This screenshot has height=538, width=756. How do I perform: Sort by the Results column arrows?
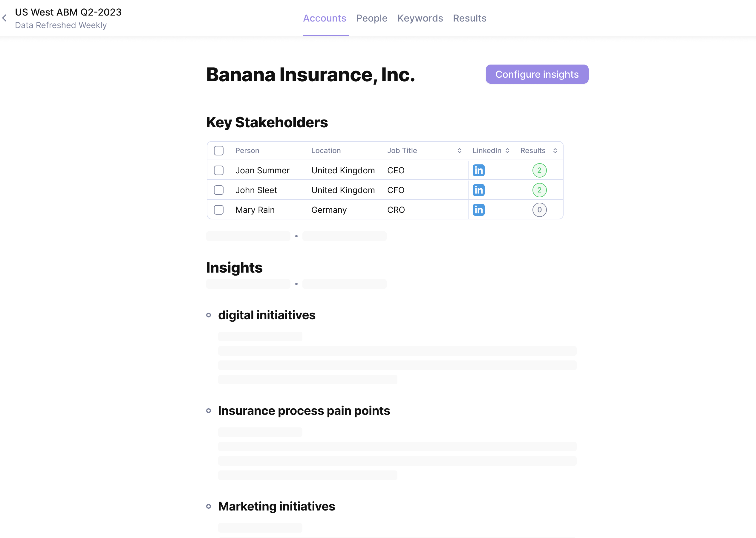(555, 151)
